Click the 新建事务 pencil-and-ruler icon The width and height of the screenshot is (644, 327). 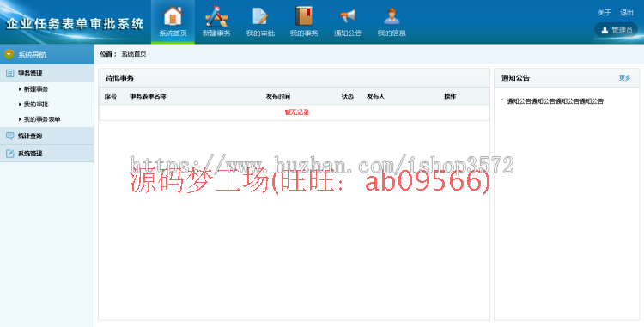pyautogui.click(x=216, y=16)
